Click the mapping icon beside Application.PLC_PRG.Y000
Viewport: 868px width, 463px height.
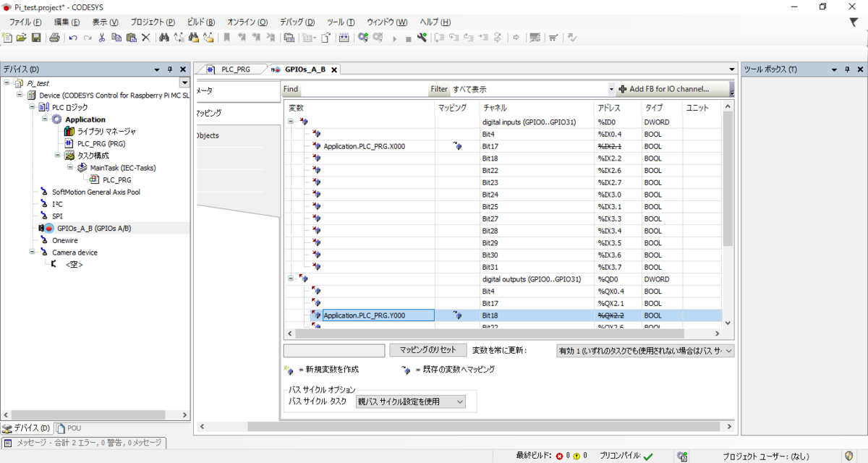click(456, 315)
